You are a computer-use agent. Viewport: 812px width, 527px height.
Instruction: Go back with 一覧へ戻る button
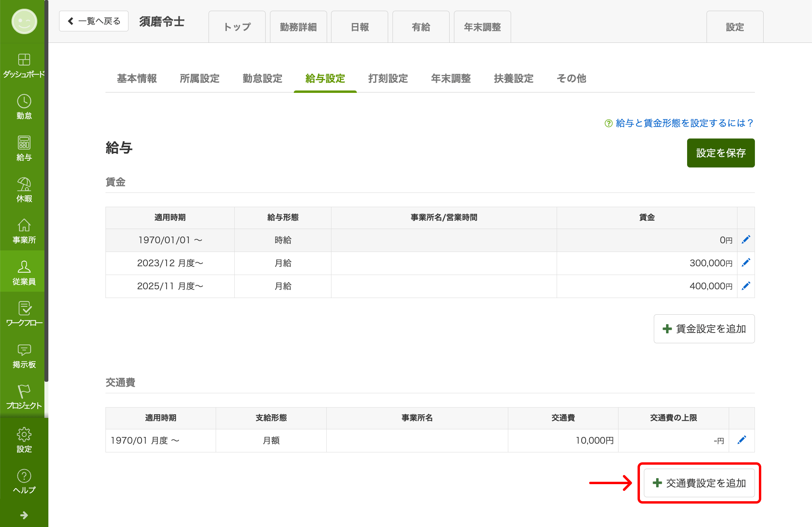point(94,21)
